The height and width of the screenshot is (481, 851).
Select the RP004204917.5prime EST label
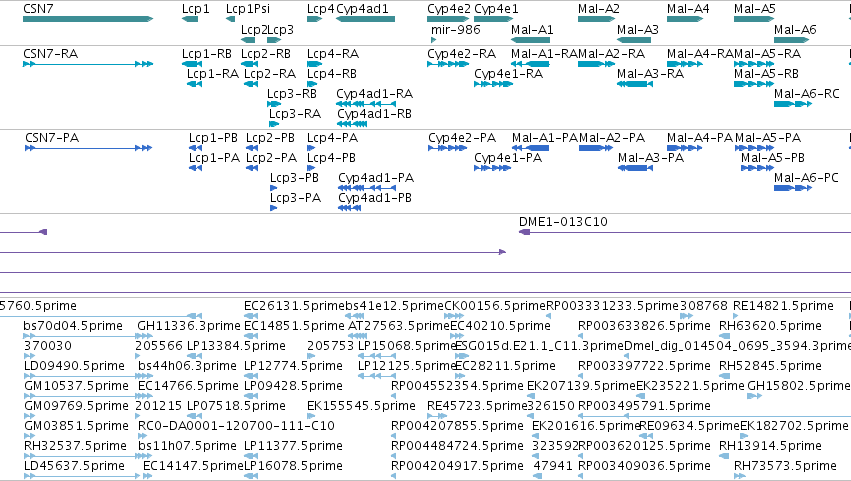tap(458, 466)
